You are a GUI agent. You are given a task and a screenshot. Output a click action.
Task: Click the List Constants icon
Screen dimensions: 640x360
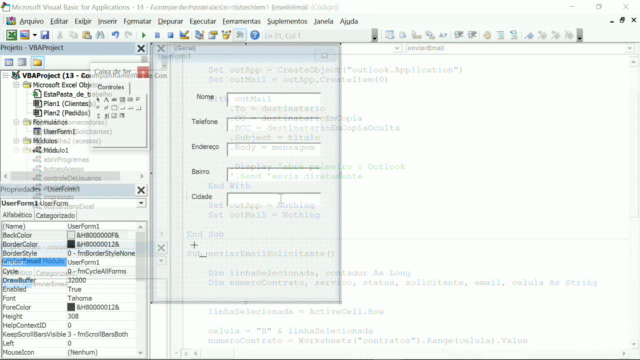click(x=403, y=35)
